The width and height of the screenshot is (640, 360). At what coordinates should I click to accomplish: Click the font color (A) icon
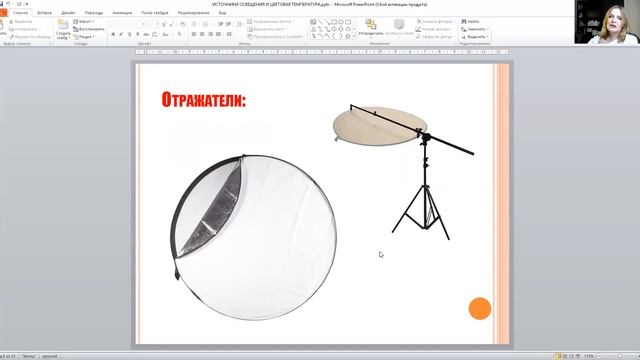coord(179,35)
